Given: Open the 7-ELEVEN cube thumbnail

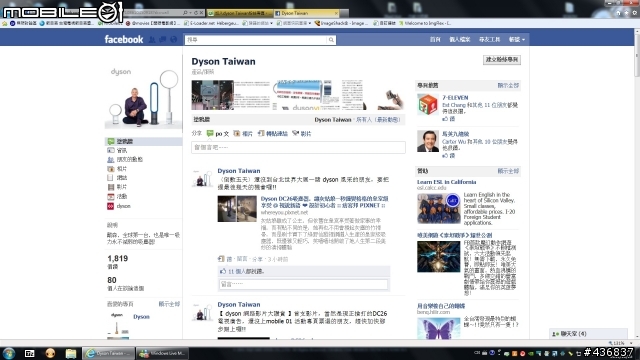Looking at the screenshot, I should tap(427, 104).
